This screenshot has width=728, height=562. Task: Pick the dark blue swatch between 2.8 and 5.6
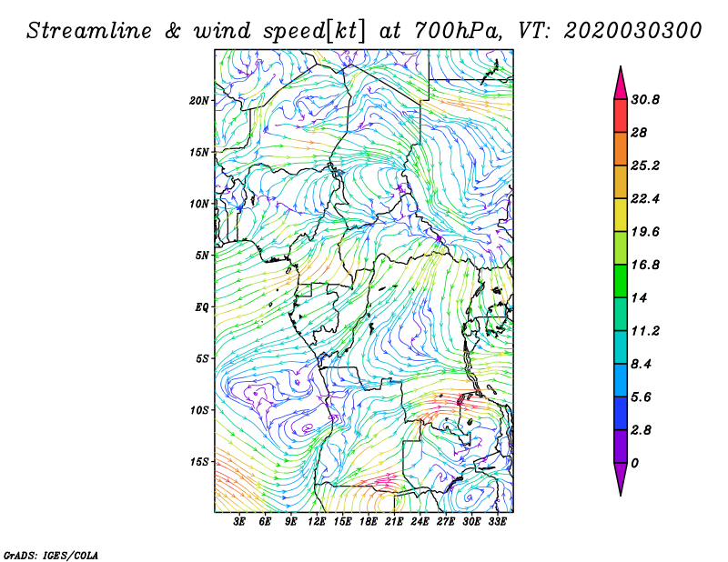621,413
